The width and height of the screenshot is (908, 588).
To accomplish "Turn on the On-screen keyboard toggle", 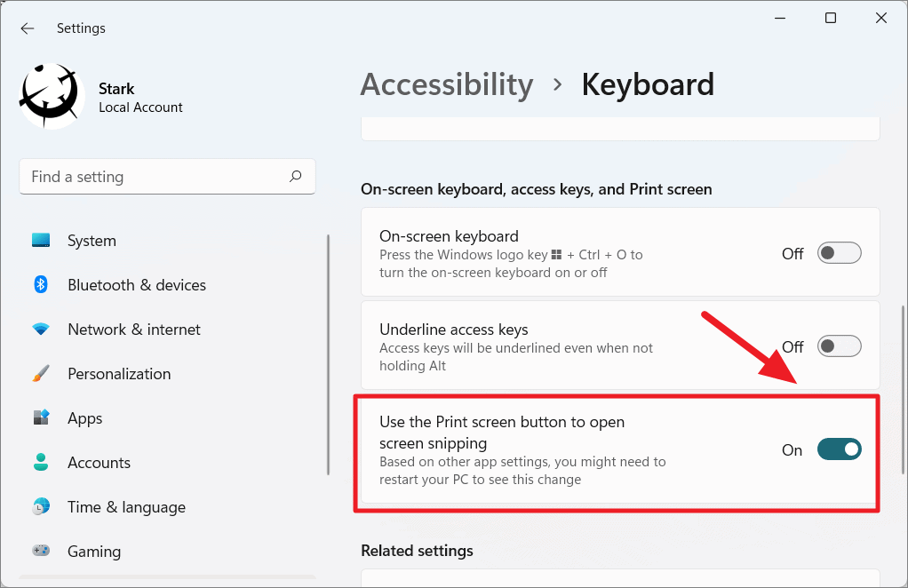I will coord(840,253).
